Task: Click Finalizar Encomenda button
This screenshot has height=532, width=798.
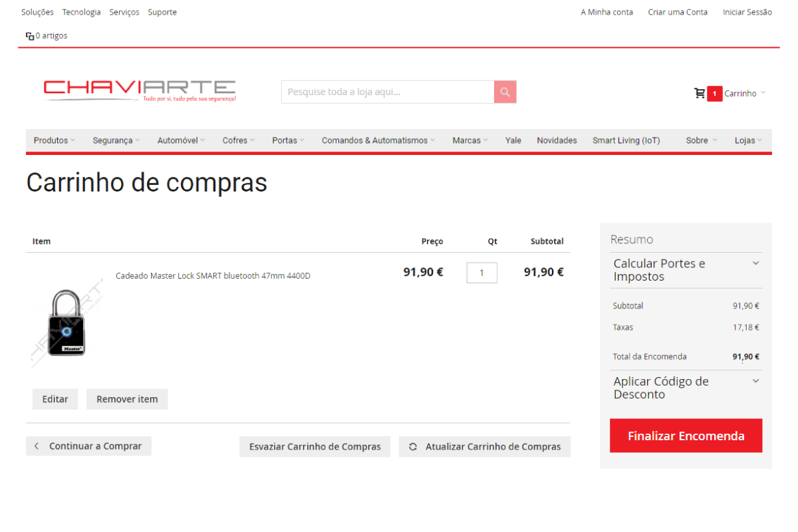Action: [686, 436]
